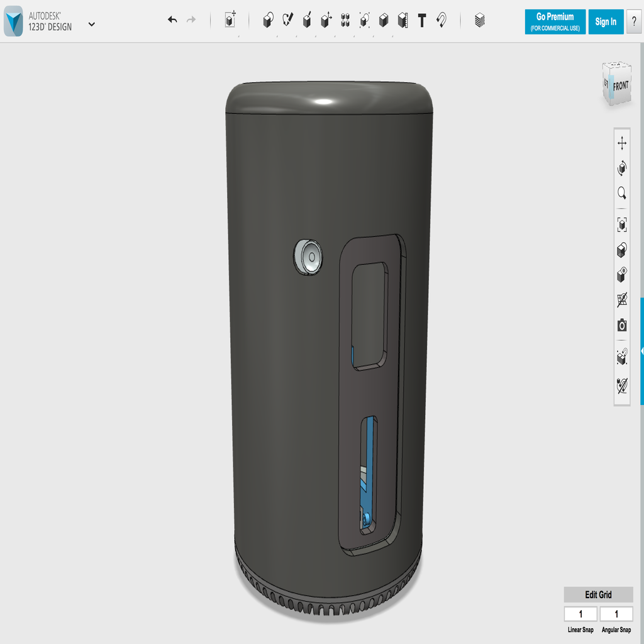Select the Zoom magnifier tool
Viewport: 644px width, 644px height.
coord(622,193)
